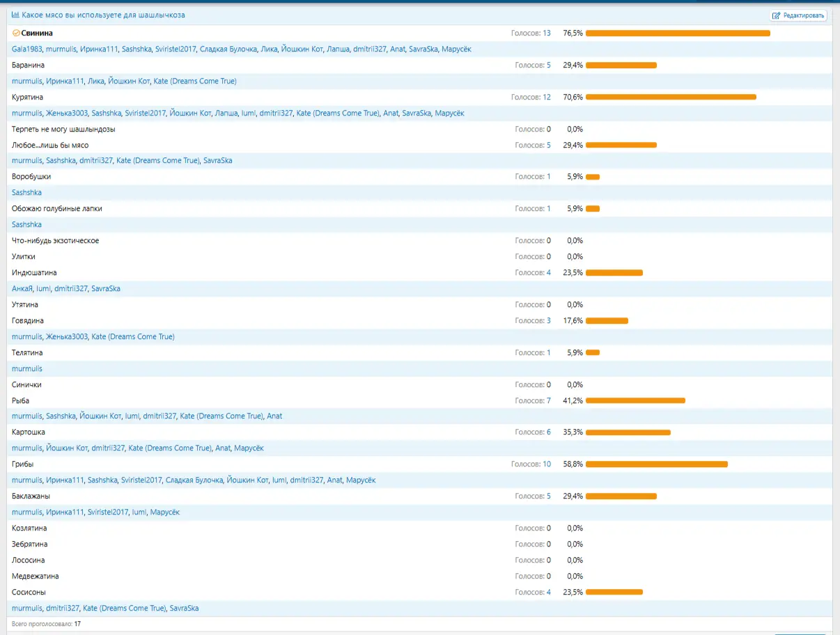Viewport: 840px width, 635px height.
Task: Open the 10 votes count for Грибы
Action: point(547,464)
